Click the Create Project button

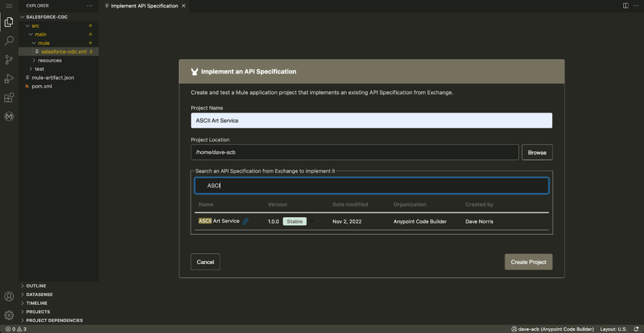528,262
